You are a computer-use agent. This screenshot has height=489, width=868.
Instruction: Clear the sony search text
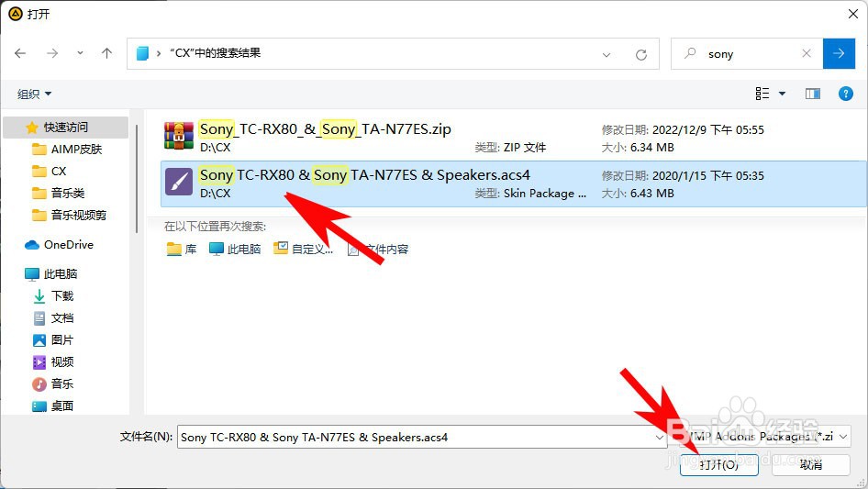tap(807, 53)
